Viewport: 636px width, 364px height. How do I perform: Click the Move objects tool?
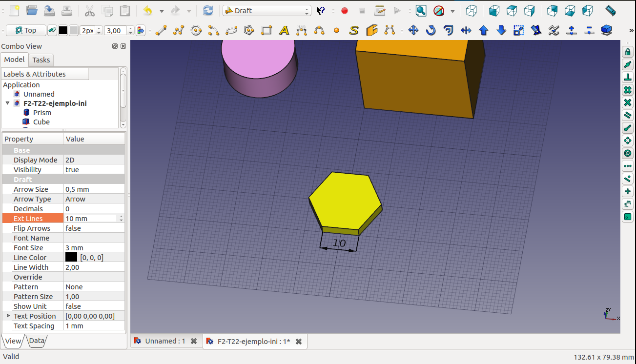coord(413,31)
